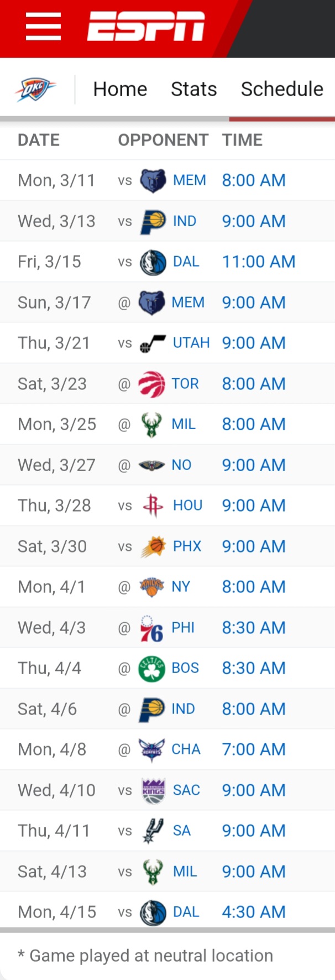Open the 7:00 AM Charlotte game link

coord(254,749)
